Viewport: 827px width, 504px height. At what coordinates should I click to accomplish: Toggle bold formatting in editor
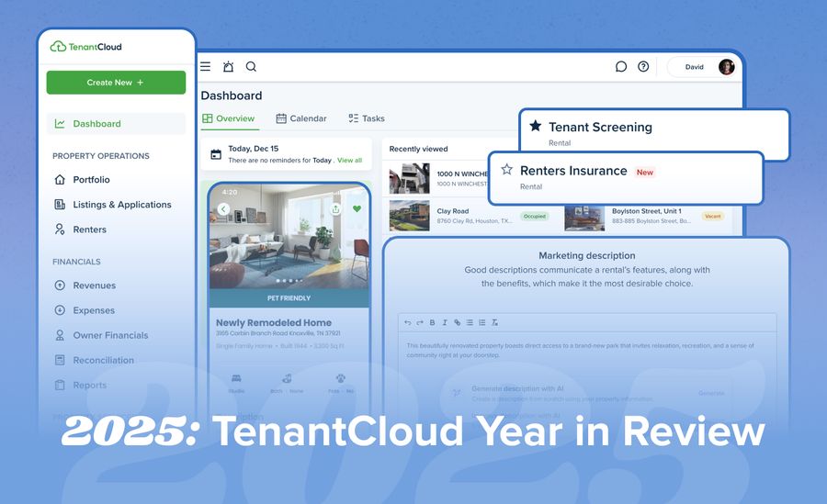pos(432,322)
